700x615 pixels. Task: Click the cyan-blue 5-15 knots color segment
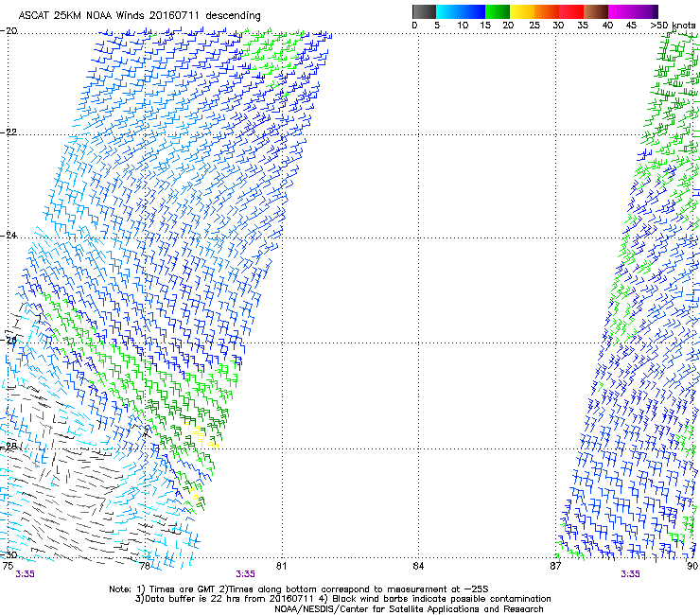tap(461, 11)
